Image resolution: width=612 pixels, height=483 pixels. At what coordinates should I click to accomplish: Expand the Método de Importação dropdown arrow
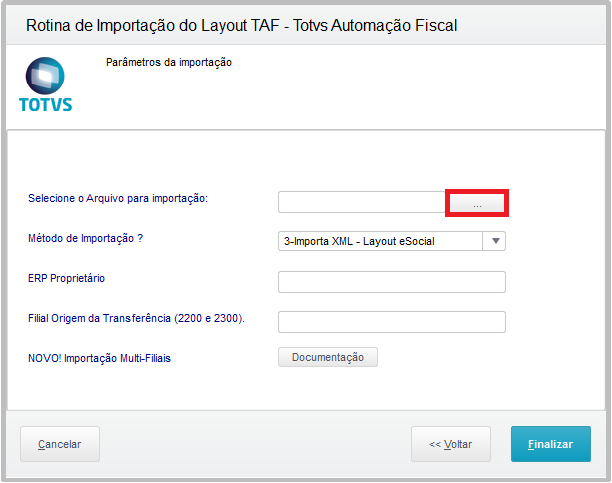pyautogui.click(x=495, y=241)
